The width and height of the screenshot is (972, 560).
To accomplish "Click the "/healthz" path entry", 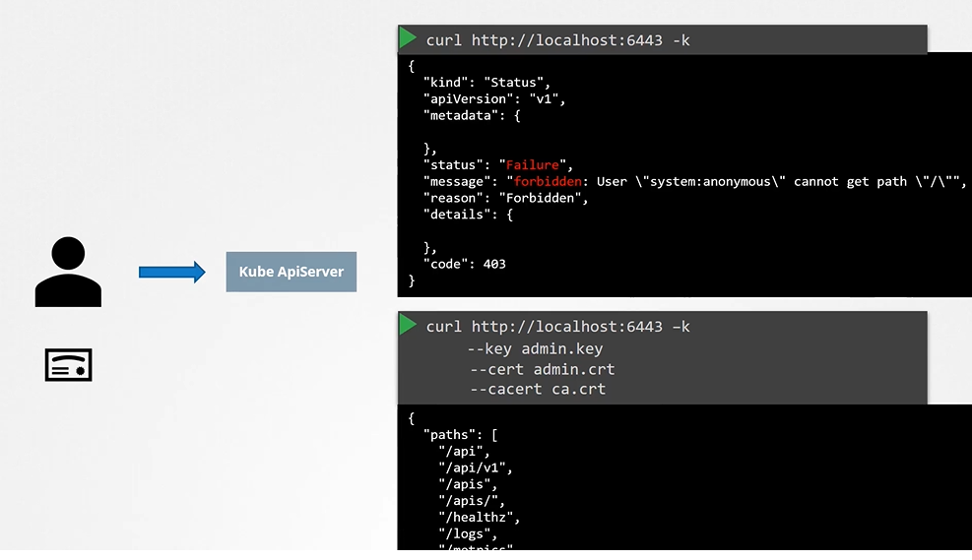I will click(x=479, y=517).
